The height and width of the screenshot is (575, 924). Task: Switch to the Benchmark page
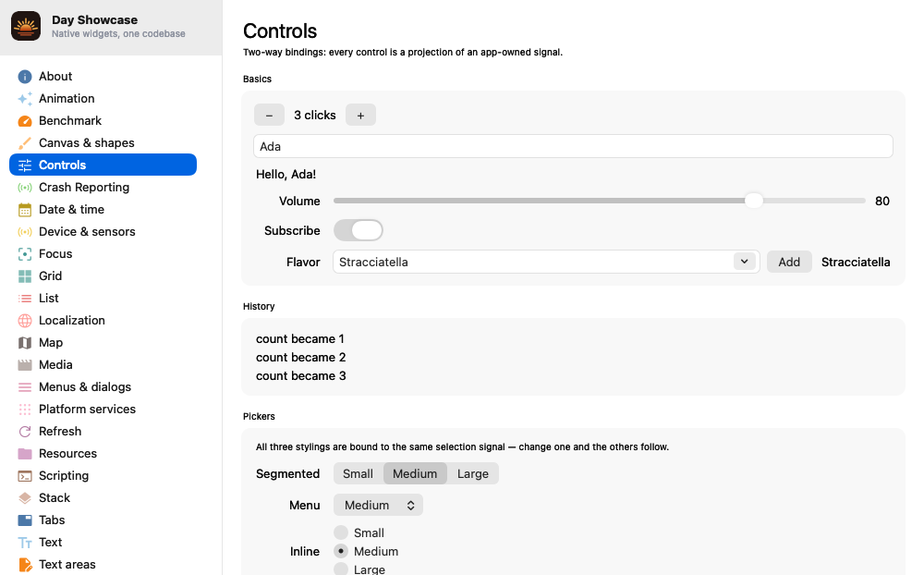tap(103, 121)
